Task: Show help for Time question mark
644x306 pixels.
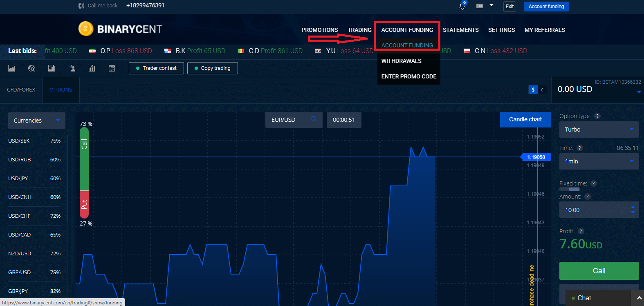Action: click(x=580, y=148)
